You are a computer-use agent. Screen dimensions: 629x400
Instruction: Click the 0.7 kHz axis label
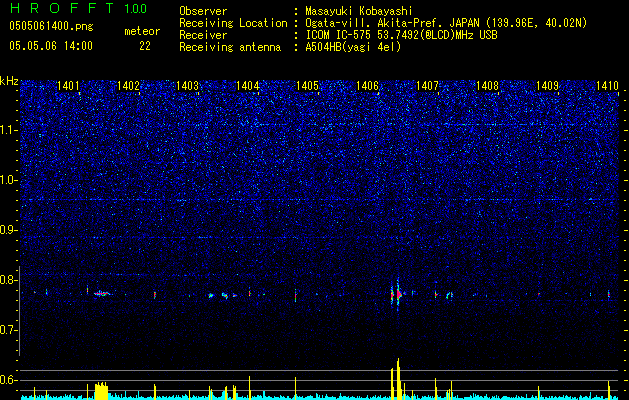(x=9, y=330)
